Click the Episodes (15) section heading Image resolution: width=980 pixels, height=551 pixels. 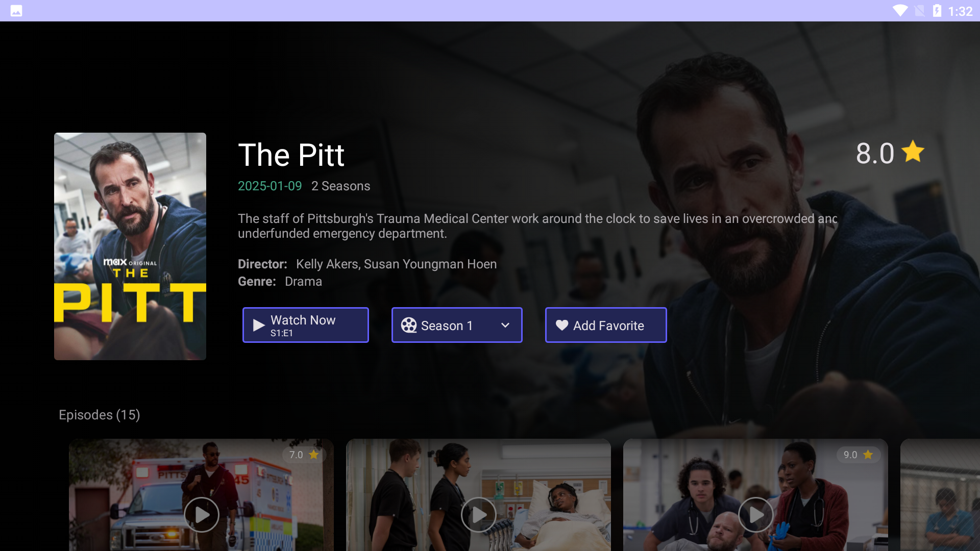click(x=100, y=415)
